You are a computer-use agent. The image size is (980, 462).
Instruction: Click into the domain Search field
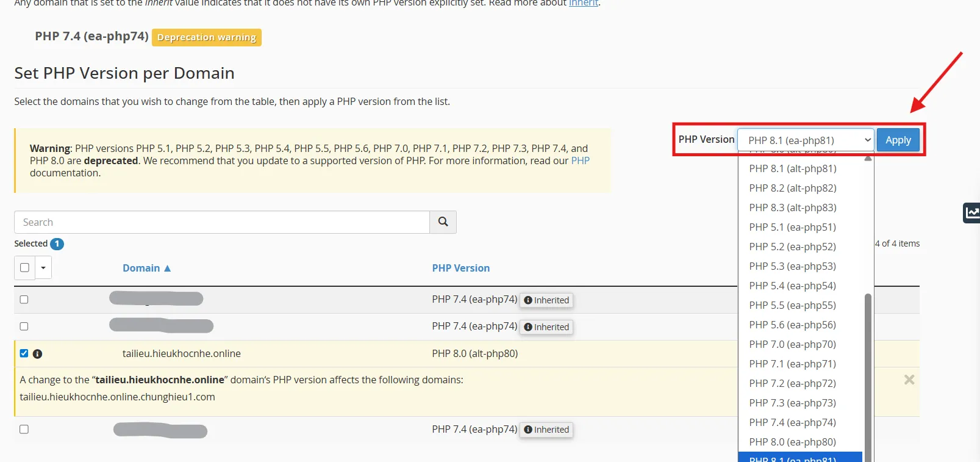point(221,222)
